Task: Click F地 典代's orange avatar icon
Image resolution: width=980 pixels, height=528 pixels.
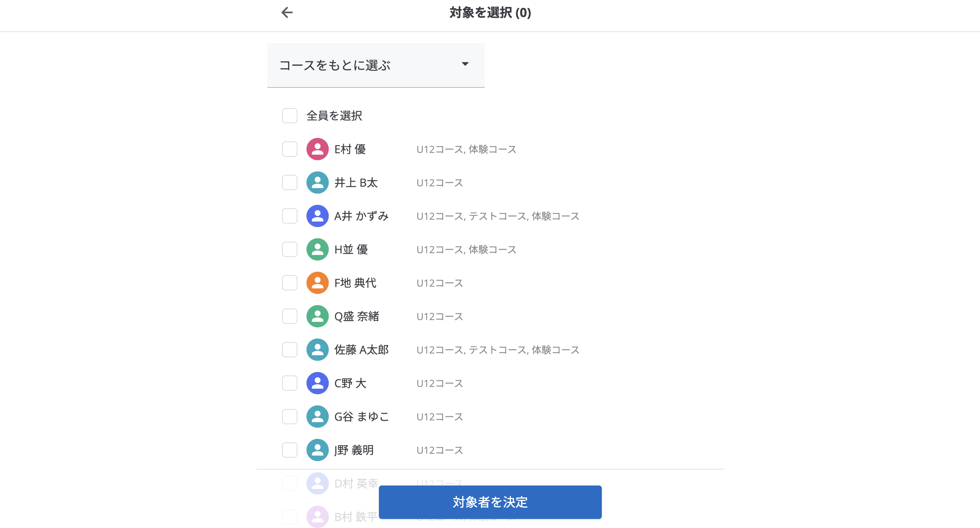Action: coord(317,283)
